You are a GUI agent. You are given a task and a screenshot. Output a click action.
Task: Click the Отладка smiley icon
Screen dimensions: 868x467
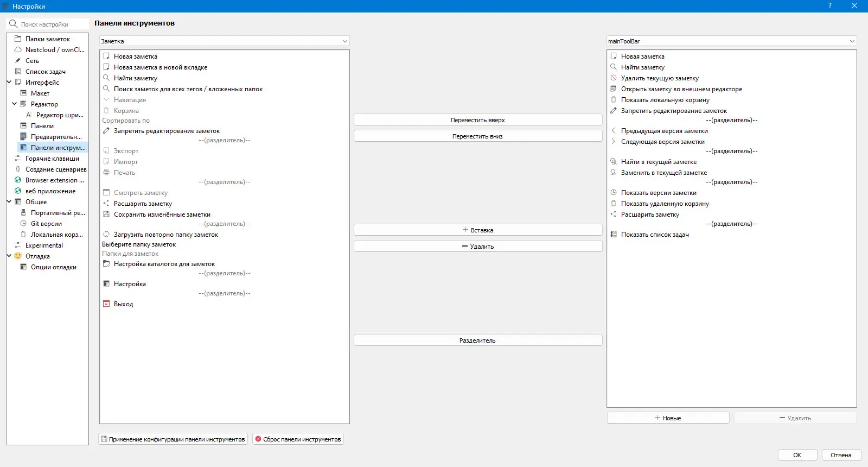pos(18,256)
